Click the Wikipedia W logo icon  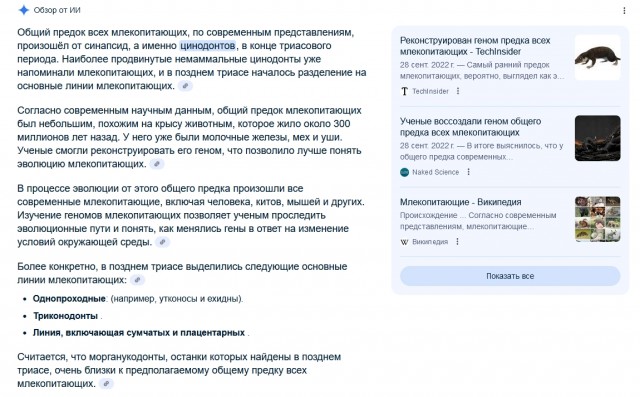click(x=404, y=242)
